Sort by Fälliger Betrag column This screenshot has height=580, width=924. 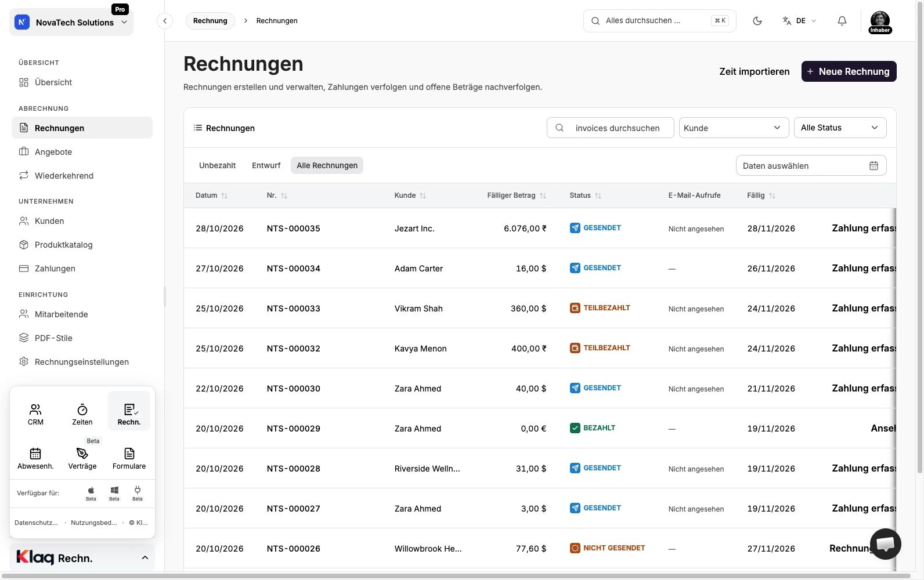pos(517,195)
